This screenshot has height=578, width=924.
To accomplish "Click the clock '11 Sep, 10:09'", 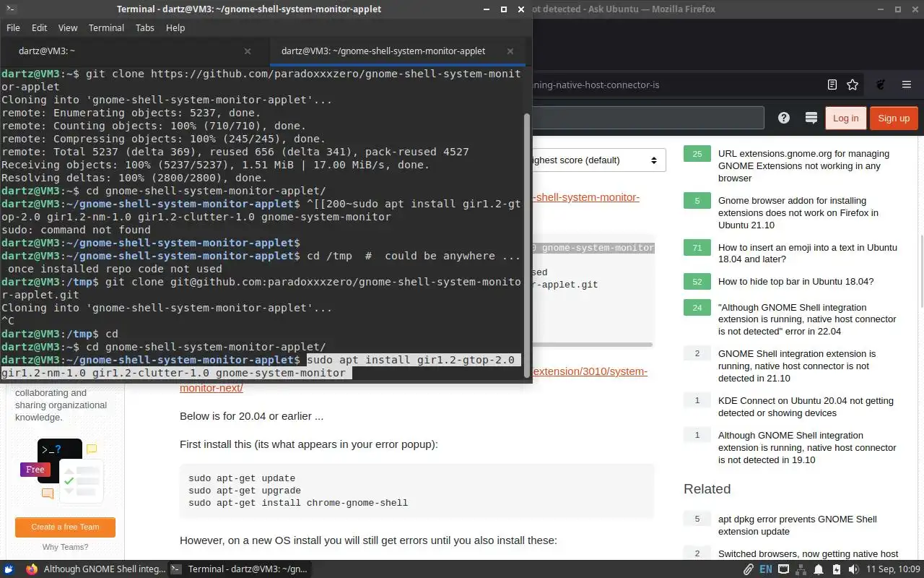I will (892, 569).
